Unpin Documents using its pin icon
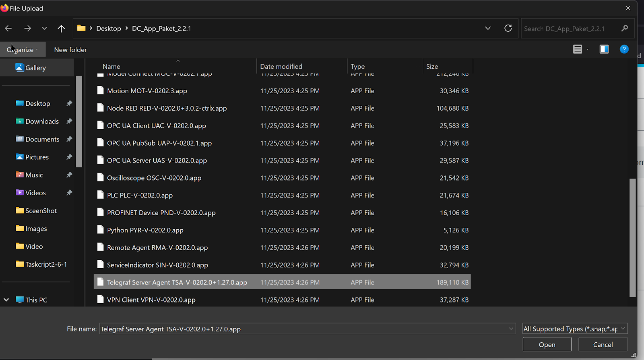 coord(69,139)
